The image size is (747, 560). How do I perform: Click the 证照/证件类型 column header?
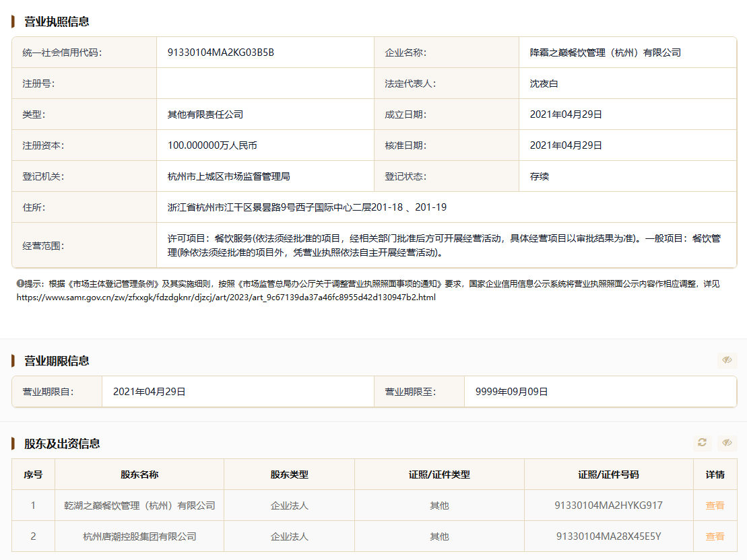439,475
